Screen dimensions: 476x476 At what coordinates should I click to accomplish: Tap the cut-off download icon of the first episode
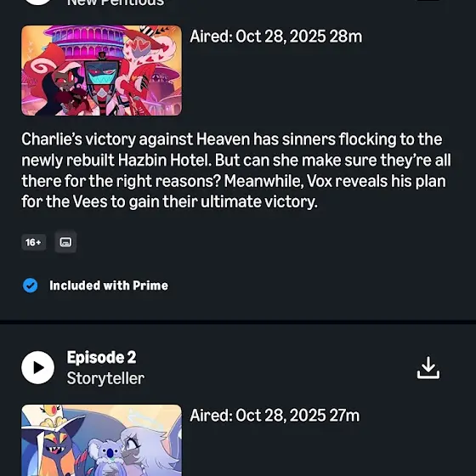(x=428, y=0)
